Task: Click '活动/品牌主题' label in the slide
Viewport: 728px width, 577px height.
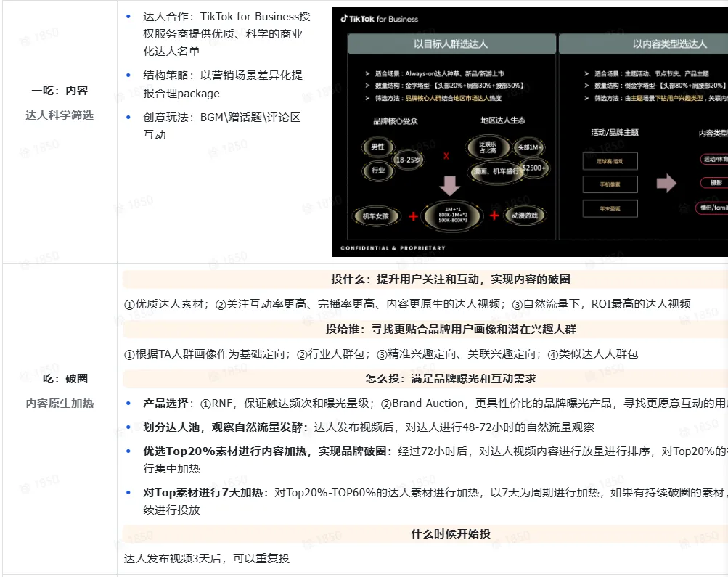Action: click(614, 133)
